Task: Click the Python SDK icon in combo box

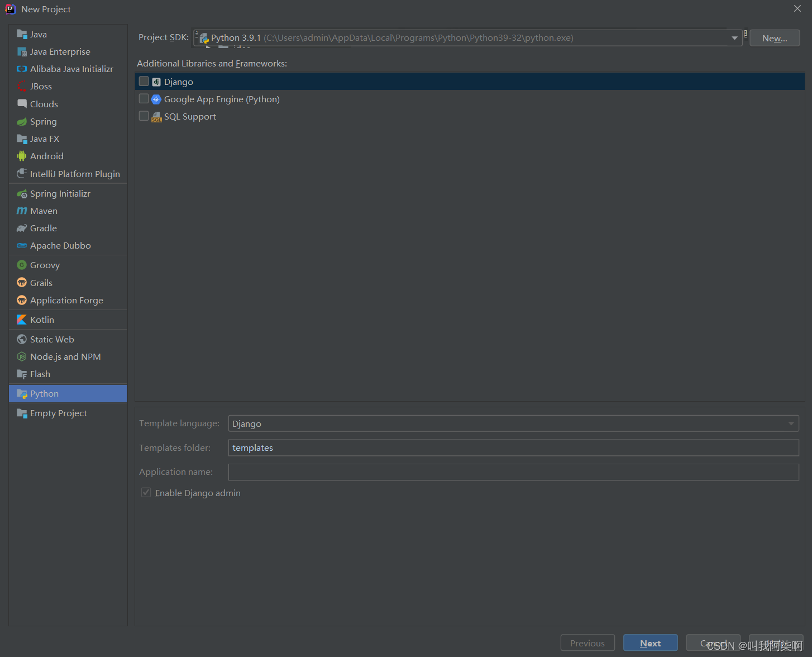Action: pos(204,38)
